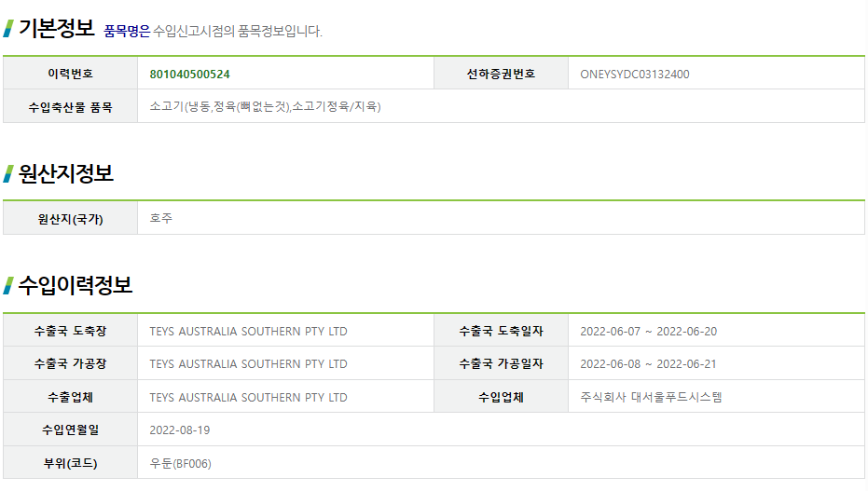Select processing date range 2022-06-08 ~ 2022-06-21
This screenshot has height=491, width=868.
[x=648, y=363]
